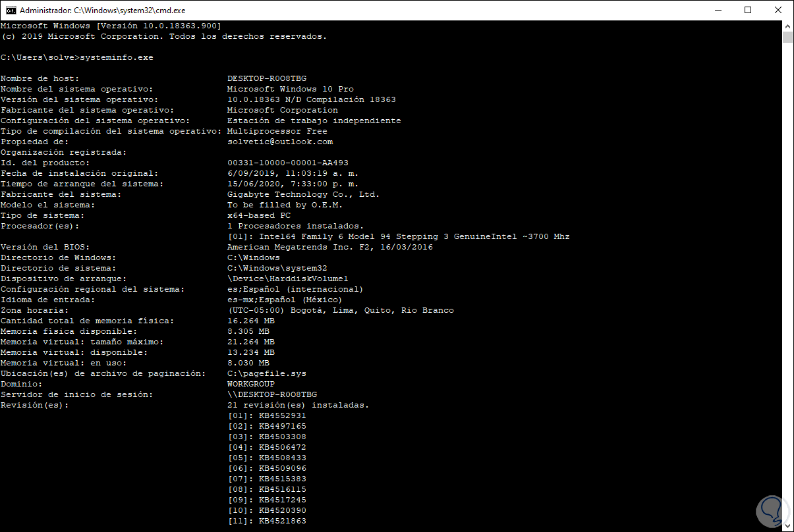Click C:\Windows\system32 directory value
Viewport: 794px width, 532px height.
pos(277,268)
